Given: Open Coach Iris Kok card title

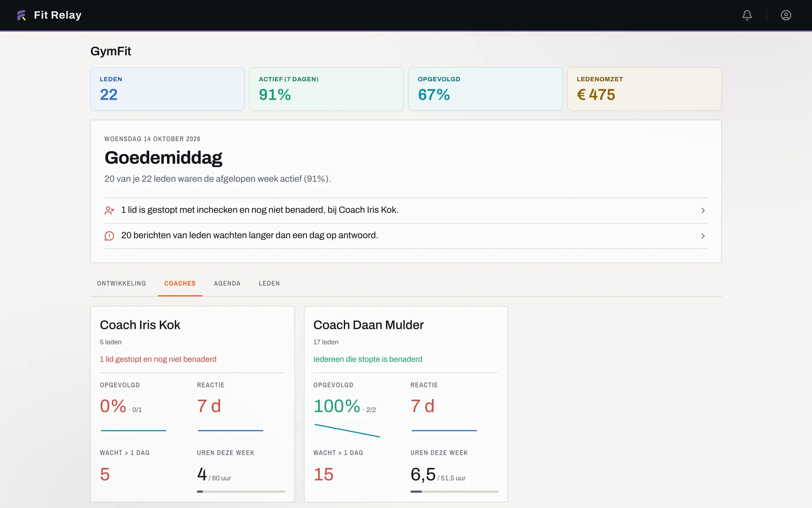Looking at the screenshot, I should point(140,325).
